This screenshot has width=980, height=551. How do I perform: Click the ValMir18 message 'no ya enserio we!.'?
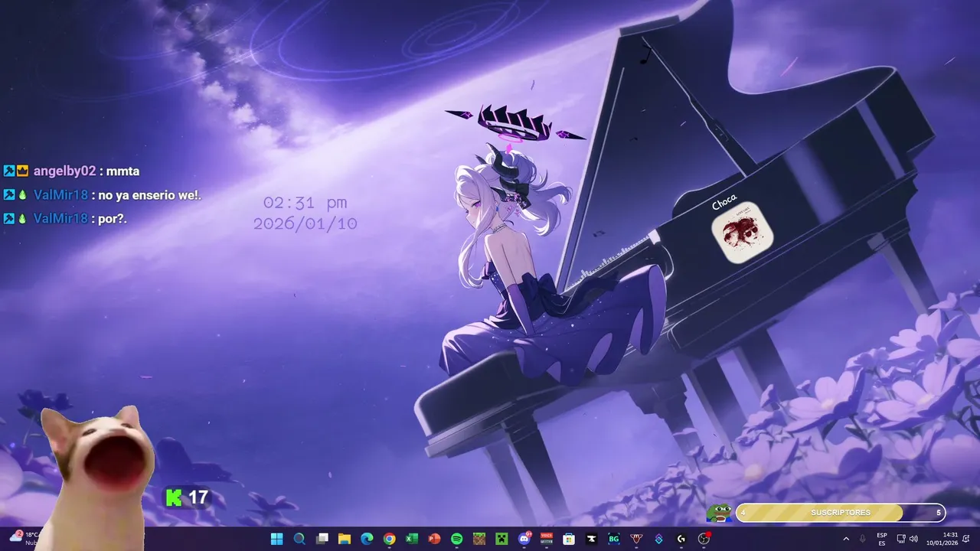[149, 195]
